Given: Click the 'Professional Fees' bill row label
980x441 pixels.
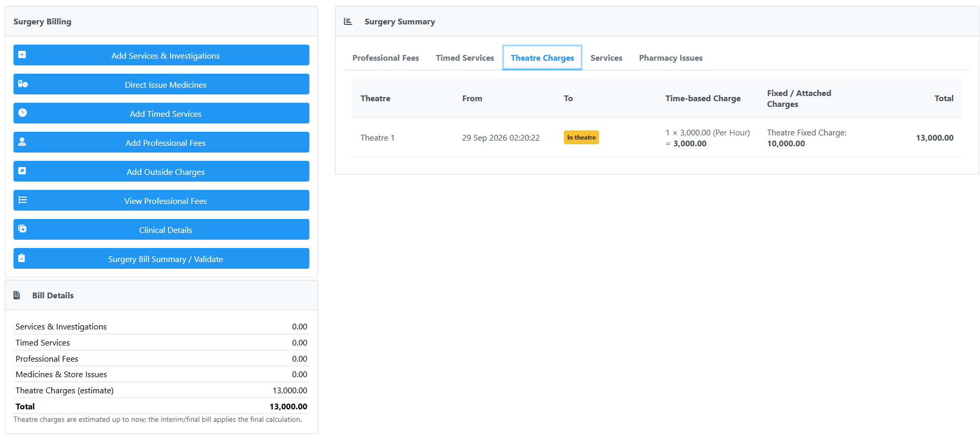Looking at the screenshot, I should (x=47, y=359).
